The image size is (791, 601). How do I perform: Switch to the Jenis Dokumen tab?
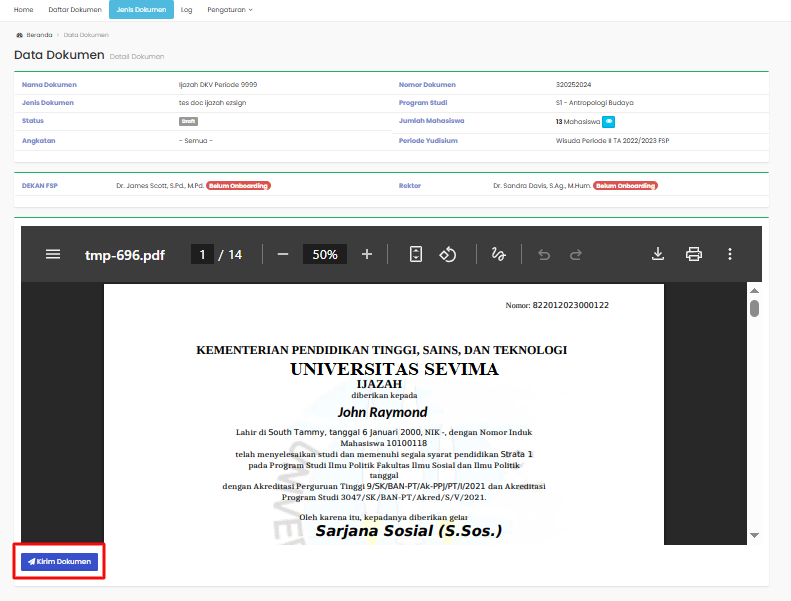click(x=141, y=9)
